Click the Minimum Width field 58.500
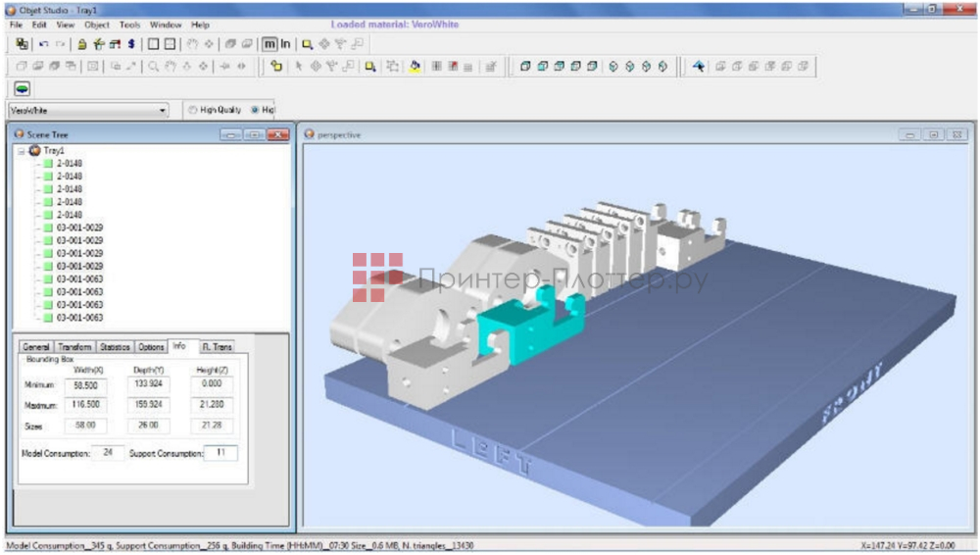Image resolution: width=980 pixels, height=555 pixels. pyautogui.click(x=85, y=385)
